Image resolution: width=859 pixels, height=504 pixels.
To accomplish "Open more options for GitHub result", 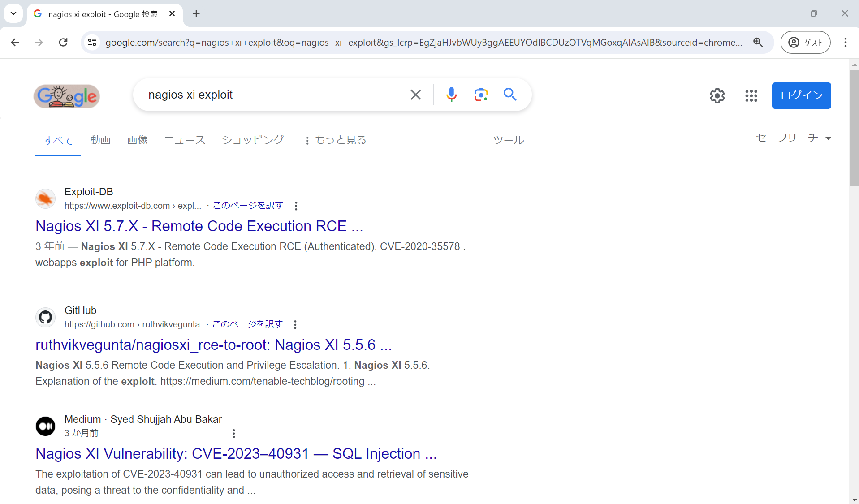I will (x=295, y=324).
